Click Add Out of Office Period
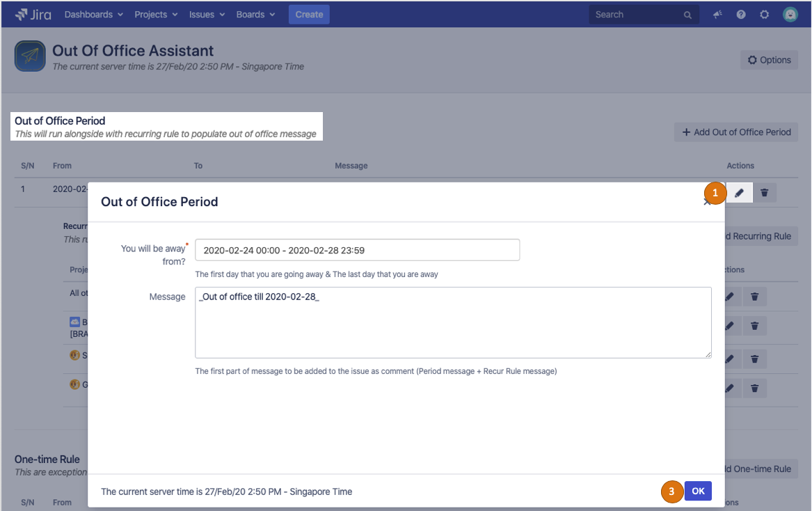812x511 pixels. (736, 132)
